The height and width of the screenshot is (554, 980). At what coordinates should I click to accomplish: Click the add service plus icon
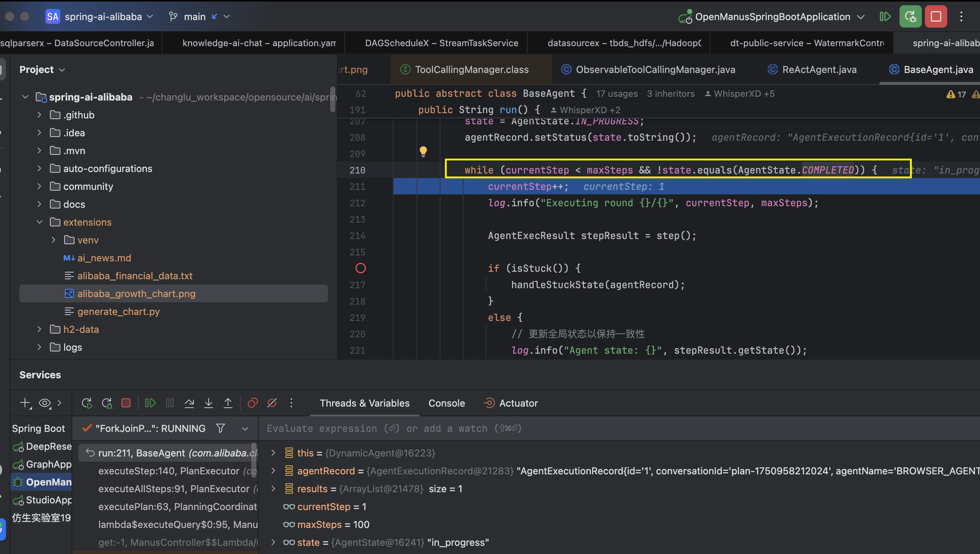pos(25,403)
